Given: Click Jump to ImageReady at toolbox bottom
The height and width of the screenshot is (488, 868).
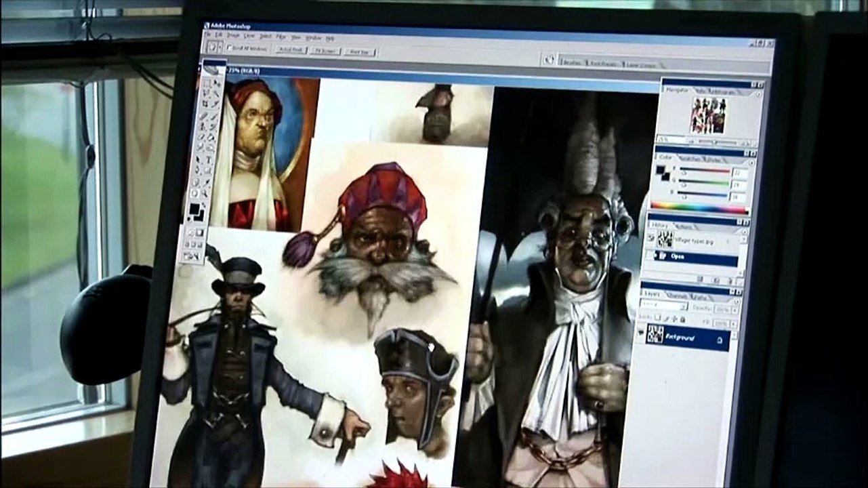Looking at the screenshot, I should (x=192, y=256).
